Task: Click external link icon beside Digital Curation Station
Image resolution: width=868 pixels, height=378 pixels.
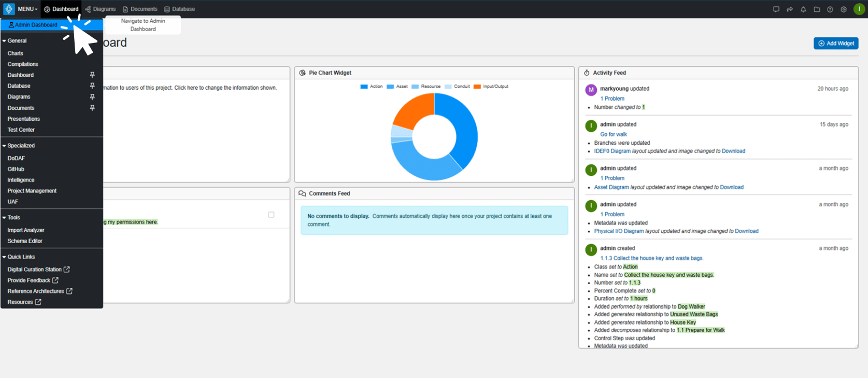Action: point(67,269)
